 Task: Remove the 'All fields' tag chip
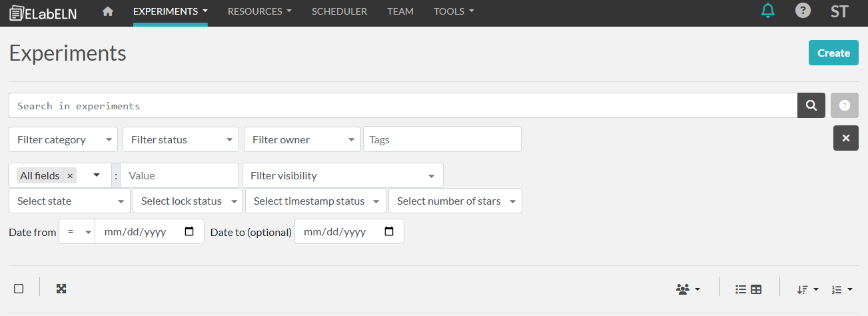point(70,176)
